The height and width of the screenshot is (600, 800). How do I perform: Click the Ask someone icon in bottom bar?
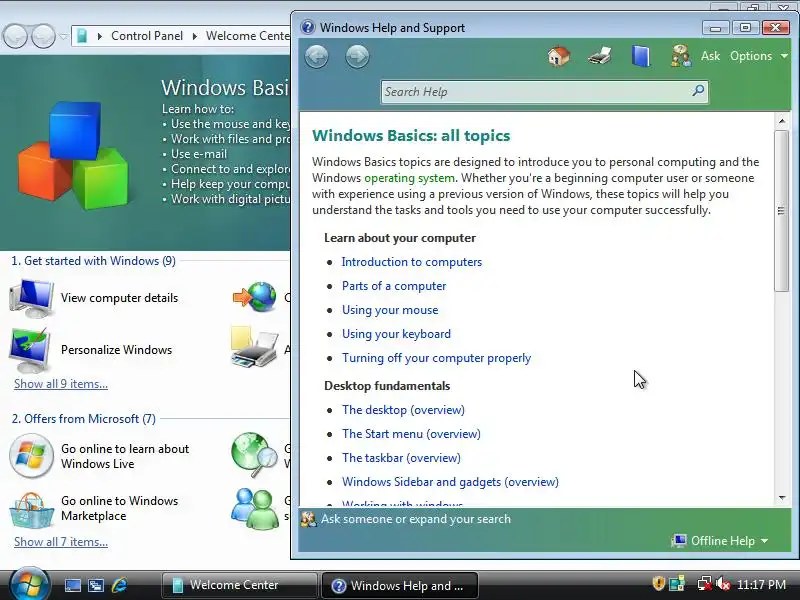click(308, 519)
